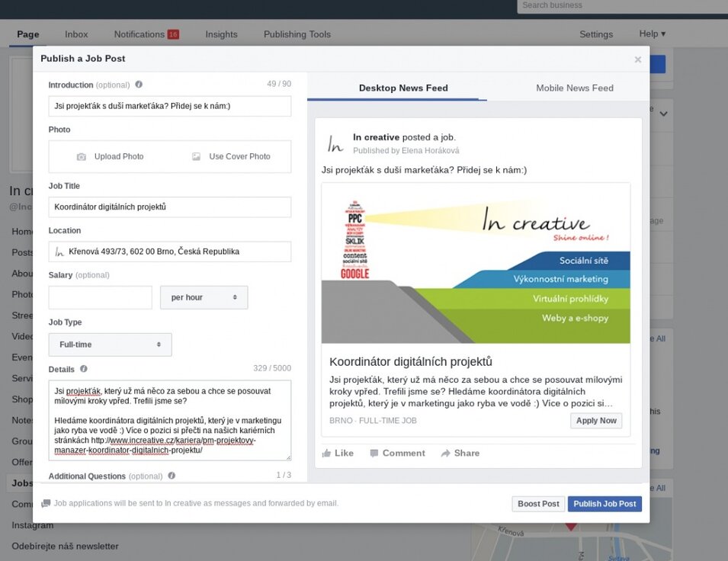This screenshot has height=561, width=728.
Task: Click inside the empty Salary input field
Action: [100, 297]
